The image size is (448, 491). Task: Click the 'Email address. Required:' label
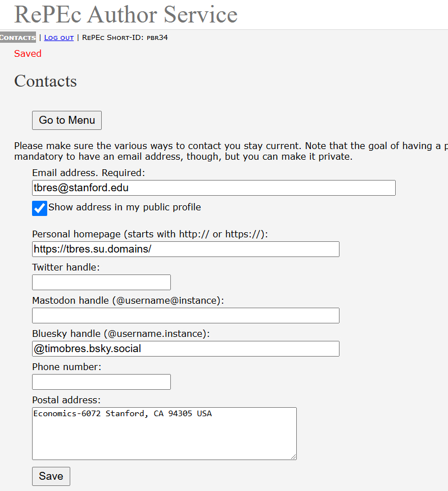[88, 173]
